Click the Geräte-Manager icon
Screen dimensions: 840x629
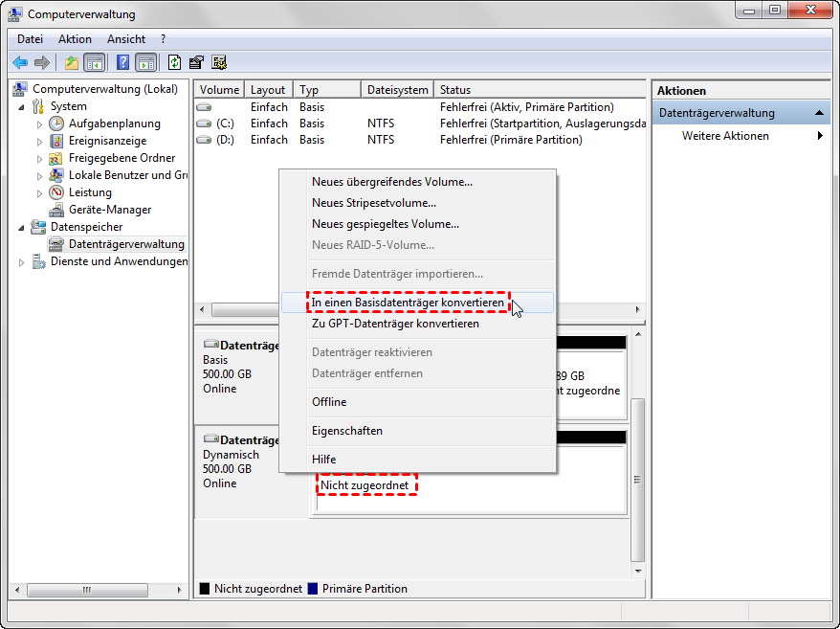click(56, 210)
